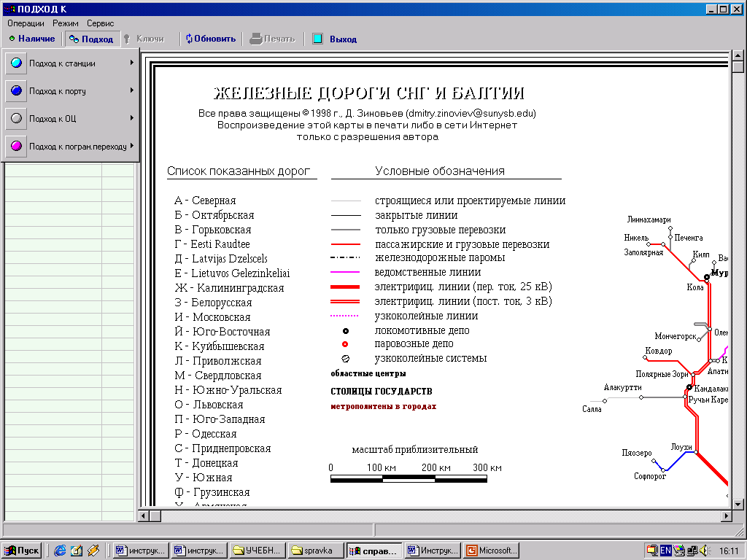
Task: Click the Подход toolbar button label
Action: click(97, 39)
